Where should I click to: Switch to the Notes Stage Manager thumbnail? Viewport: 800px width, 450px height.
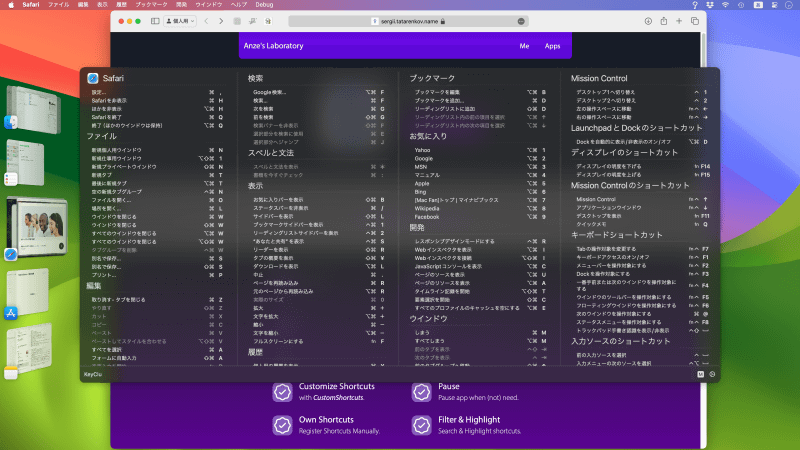click(x=29, y=349)
